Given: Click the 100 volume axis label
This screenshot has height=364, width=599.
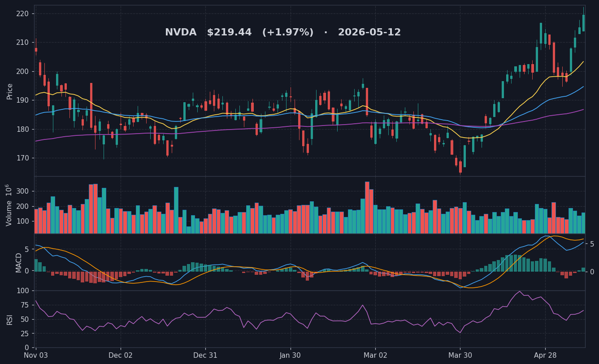Looking at the screenshot, I should [x=22, y=221].
